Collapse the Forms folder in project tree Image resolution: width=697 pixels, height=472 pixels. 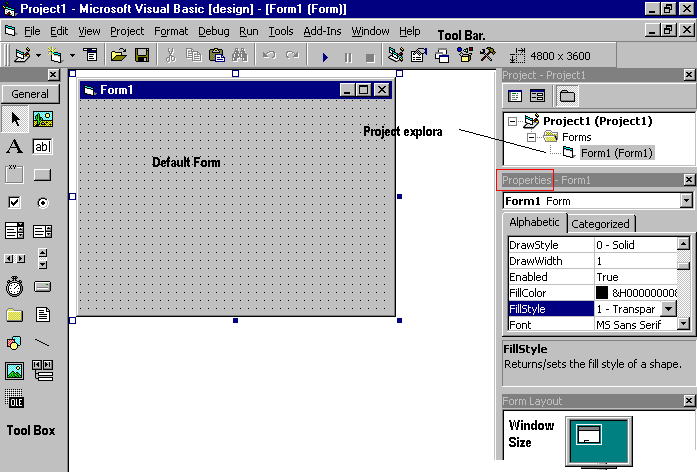[533, 137]
